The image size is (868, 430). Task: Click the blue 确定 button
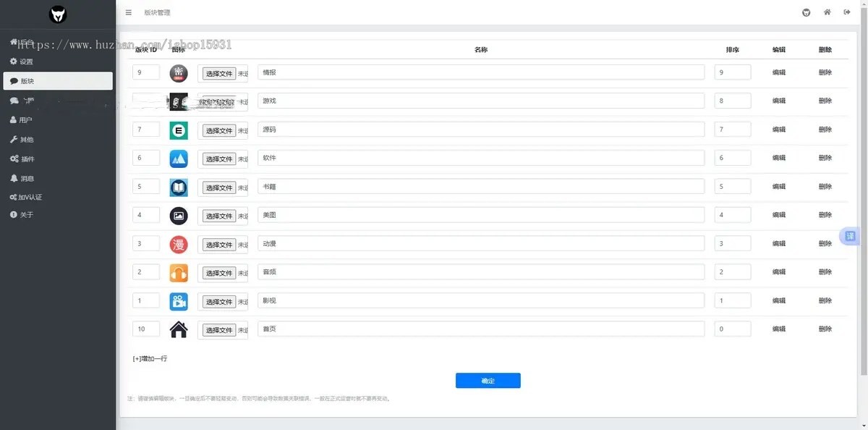point(488,381)
